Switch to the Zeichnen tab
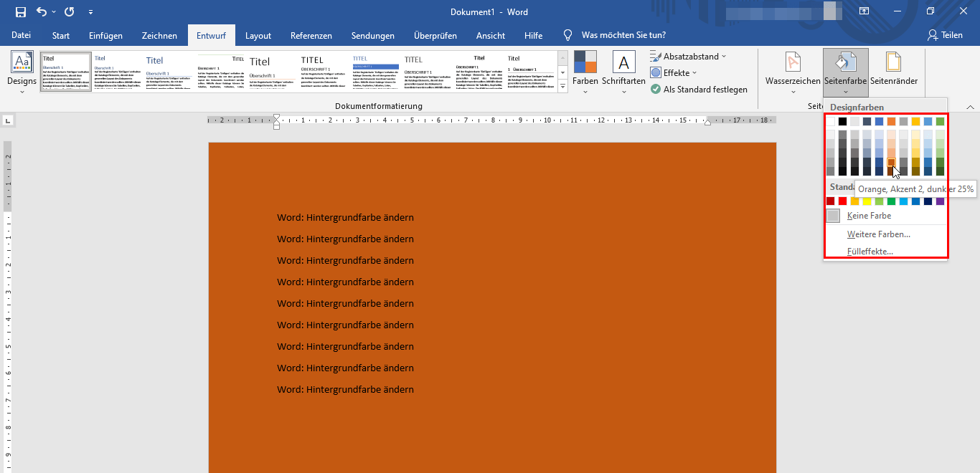 (x=159, y=35)
